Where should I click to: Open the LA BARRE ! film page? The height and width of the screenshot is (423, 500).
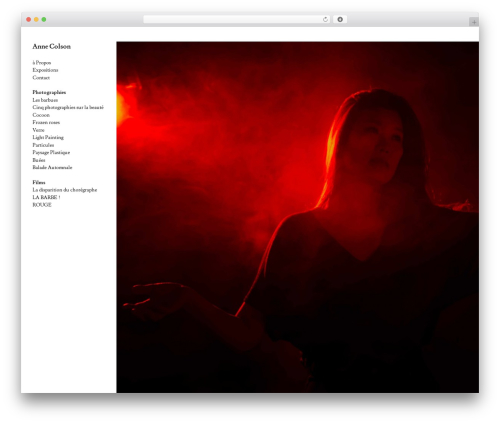(x=46, y=197)
